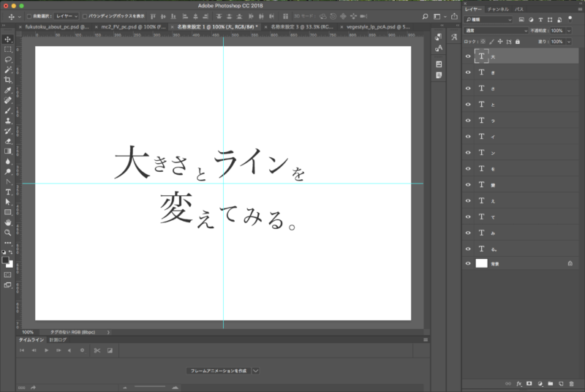This screenshot has height=392, width=585.
Task: Click the timeline scissors split button
Action: 97,350
